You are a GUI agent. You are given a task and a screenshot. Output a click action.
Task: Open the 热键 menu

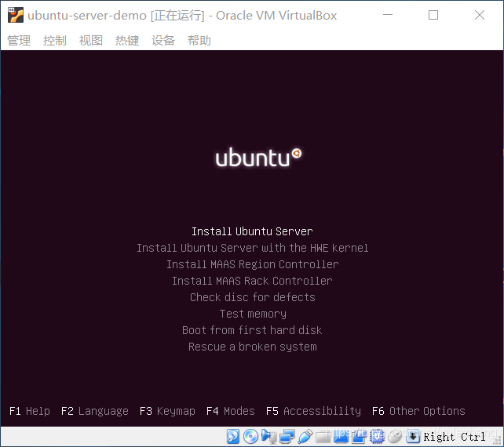[x=127, y=41]
